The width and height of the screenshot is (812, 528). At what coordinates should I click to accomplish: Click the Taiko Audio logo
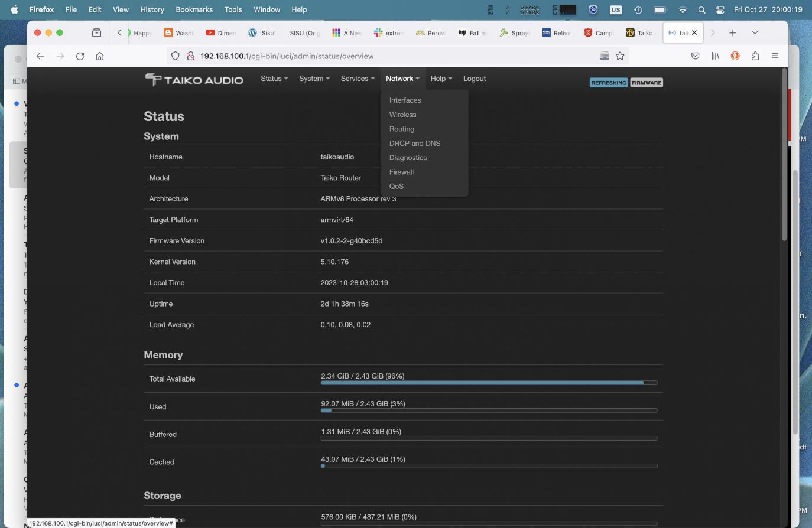coord(194,79)
